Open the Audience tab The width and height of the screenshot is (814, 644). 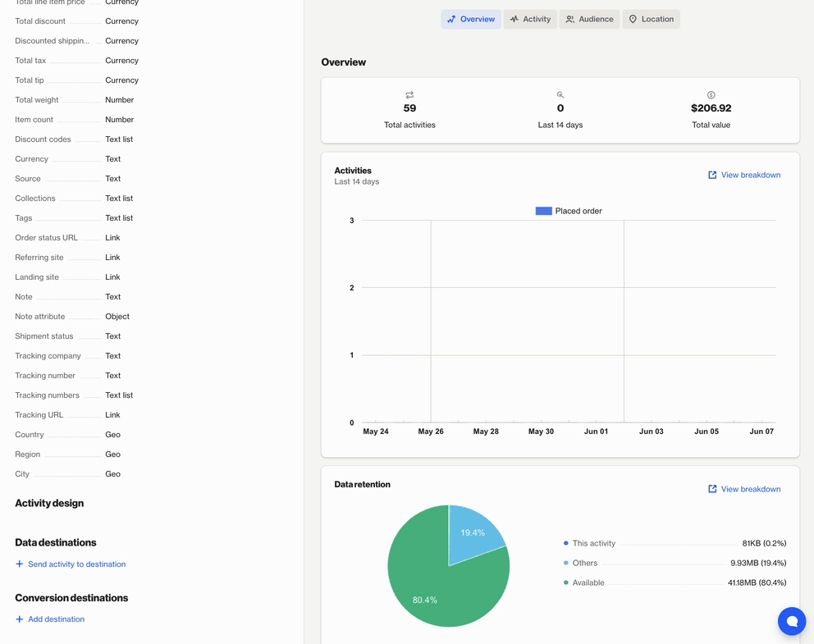coord(589,19)
